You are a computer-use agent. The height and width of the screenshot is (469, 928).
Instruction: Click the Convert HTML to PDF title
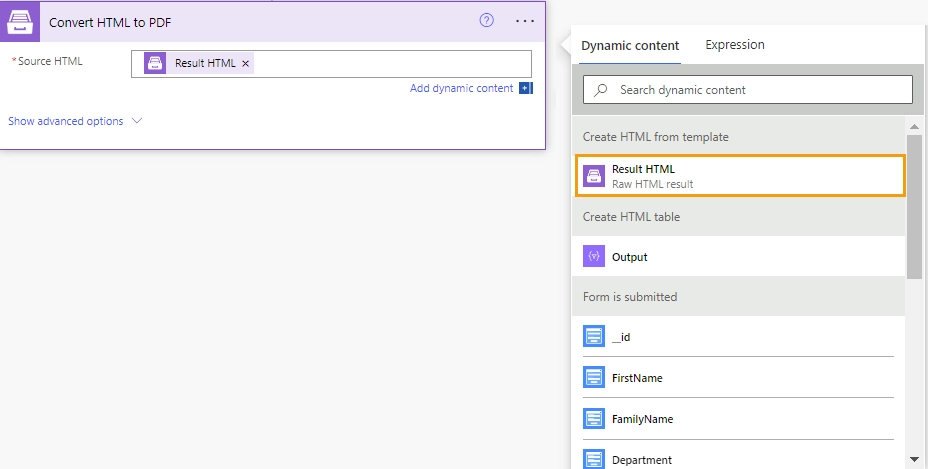(x=110, y=23)
